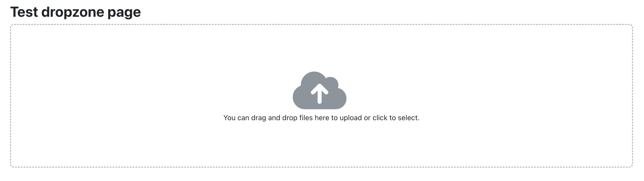Open file picker via "click to select" text
644x181 pixels.
point(396,118)
